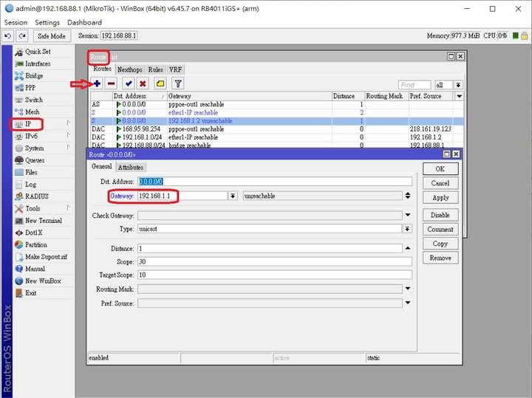Sort by Dst. Address column header
Screen dimensions: 532x398
coord(140,96)
